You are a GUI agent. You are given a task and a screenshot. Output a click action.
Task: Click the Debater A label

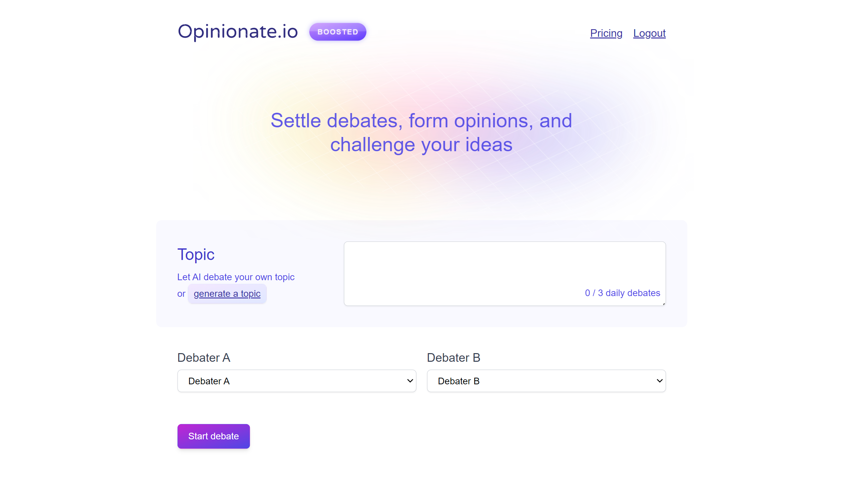click(203, 357)
